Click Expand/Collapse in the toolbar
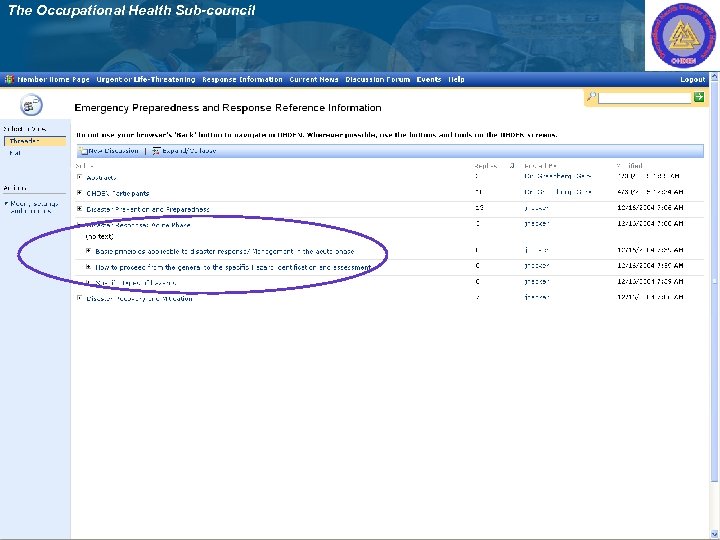The width and height of the screenshot is (720, 540). click(189, 151)
